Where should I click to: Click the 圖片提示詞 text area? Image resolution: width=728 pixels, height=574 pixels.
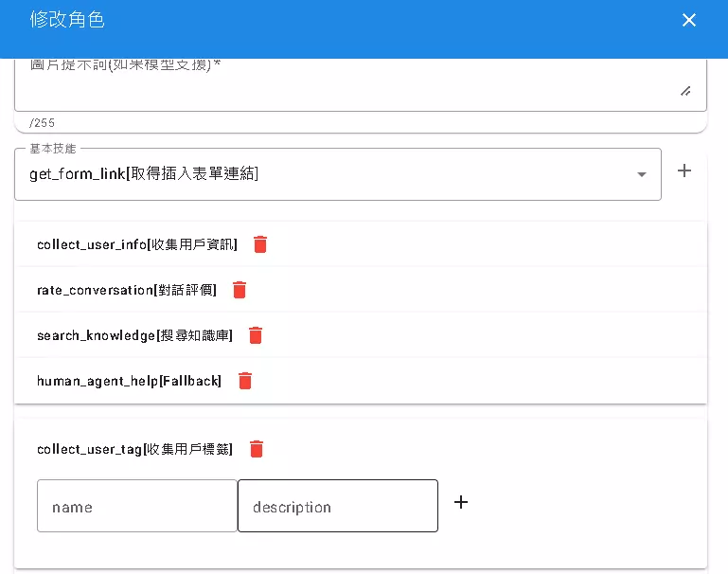pyautogui.click(x=341, y=85)
